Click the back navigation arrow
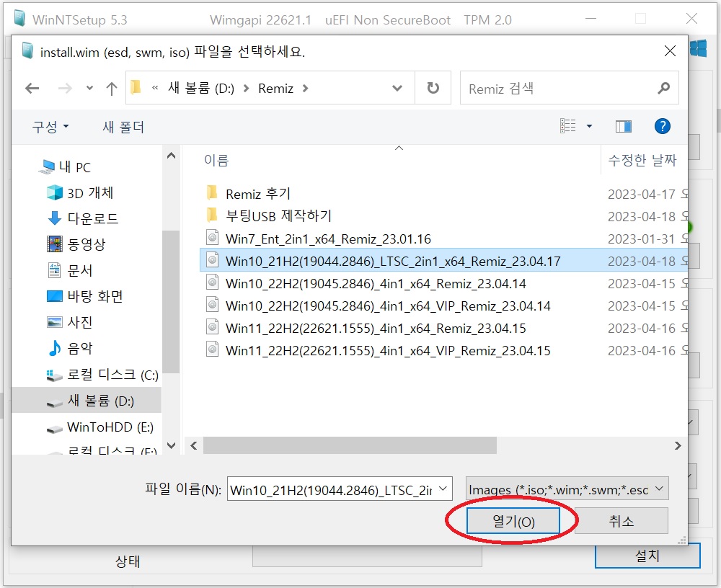The image size is (721, 588). (x=32, y=88)
